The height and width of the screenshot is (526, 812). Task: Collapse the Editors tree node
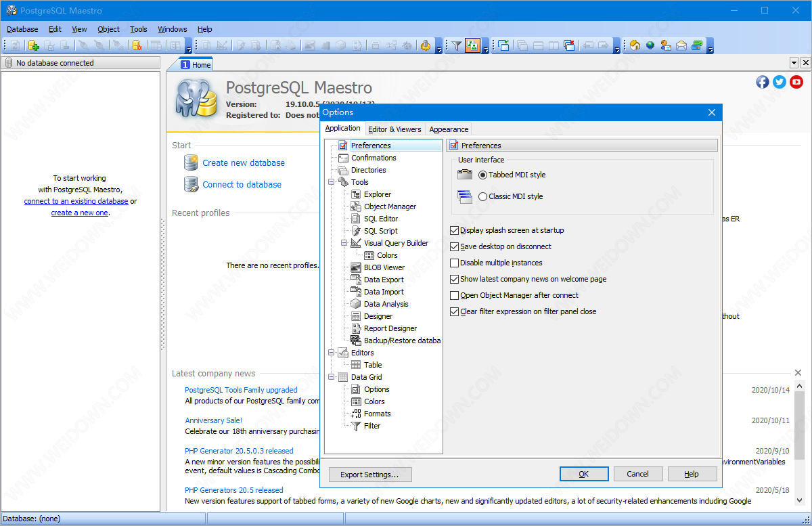click(332, 353)
